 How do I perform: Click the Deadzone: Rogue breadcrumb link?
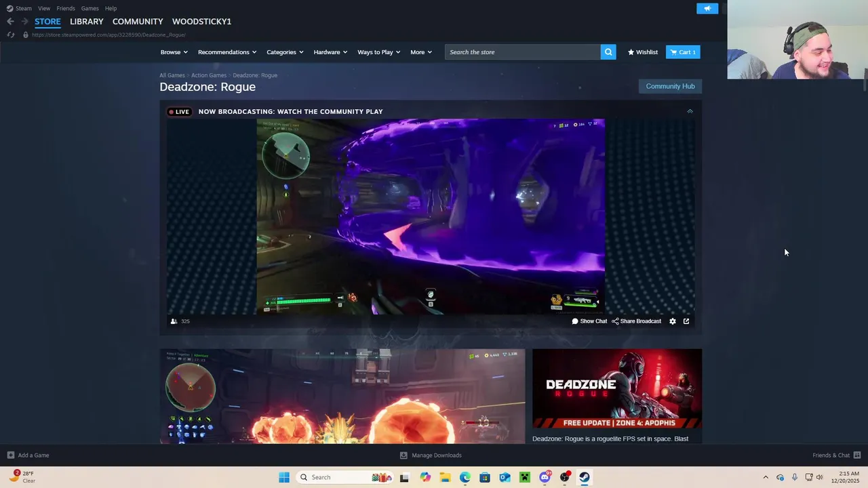255,75
